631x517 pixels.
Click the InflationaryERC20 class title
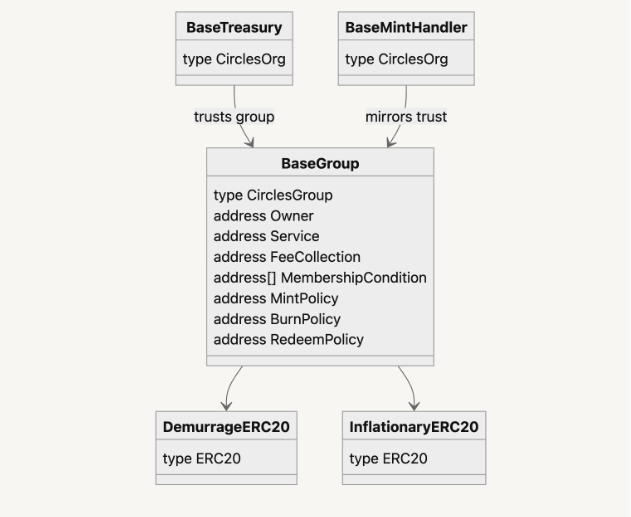coord(414,427)
